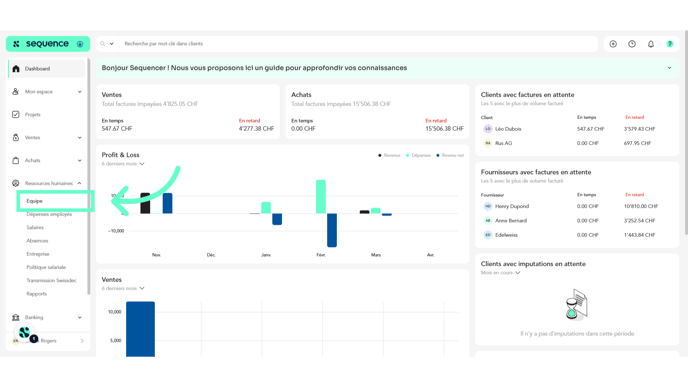Open the clock time tracking icon
688x387 pixels.
point(632,44)
